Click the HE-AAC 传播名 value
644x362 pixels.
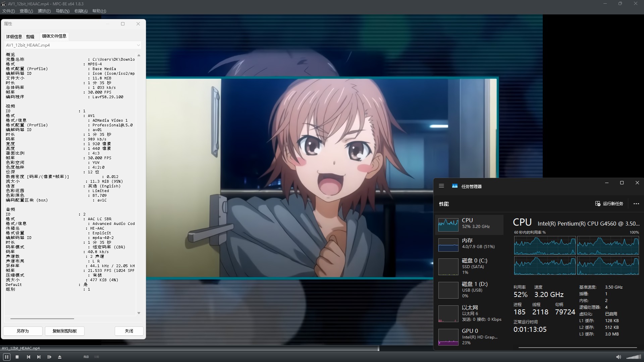97,228
